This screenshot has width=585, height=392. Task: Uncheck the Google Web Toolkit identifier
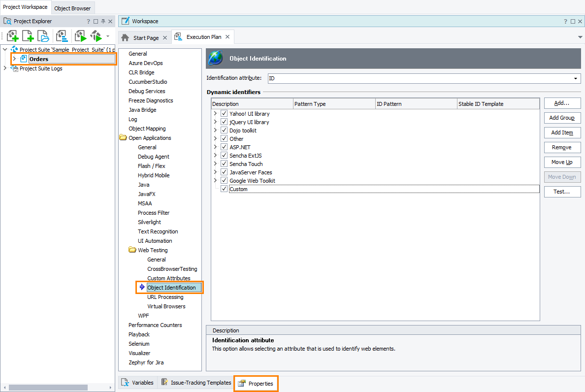224,180
